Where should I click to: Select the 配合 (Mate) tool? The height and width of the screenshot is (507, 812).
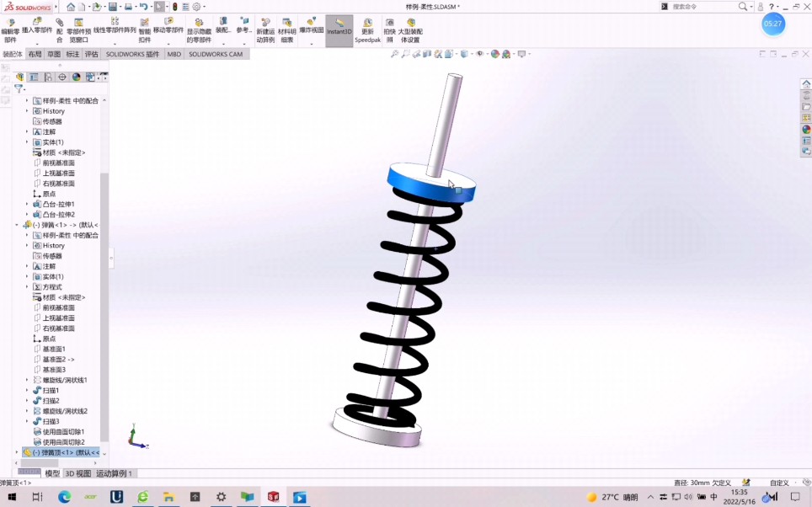[x=59, y=28]
